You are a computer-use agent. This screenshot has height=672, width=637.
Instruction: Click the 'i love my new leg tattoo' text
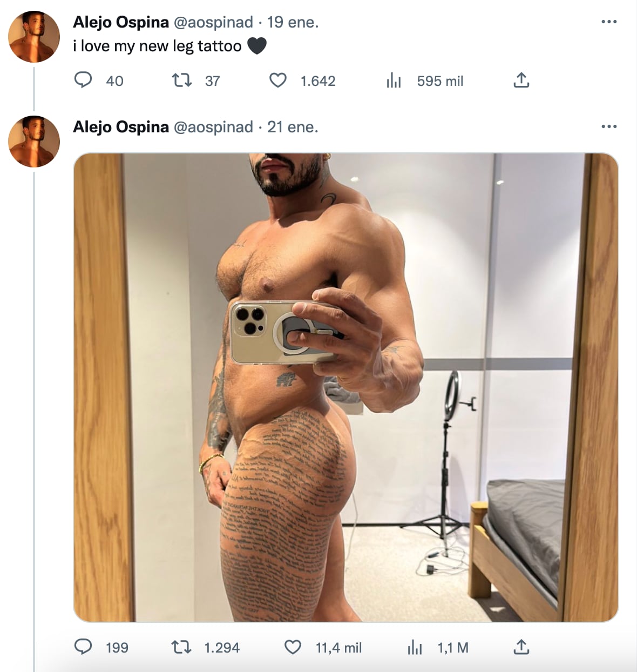click(157, 46)
